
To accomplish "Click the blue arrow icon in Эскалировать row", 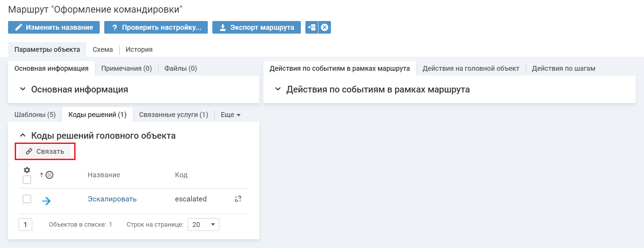I will click(x=46, y=201).
